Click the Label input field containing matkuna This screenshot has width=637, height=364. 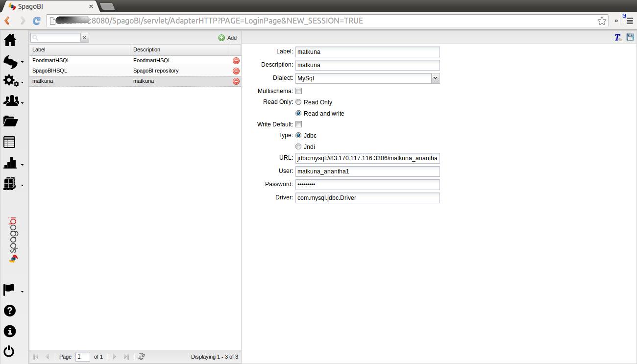[367, 52]
